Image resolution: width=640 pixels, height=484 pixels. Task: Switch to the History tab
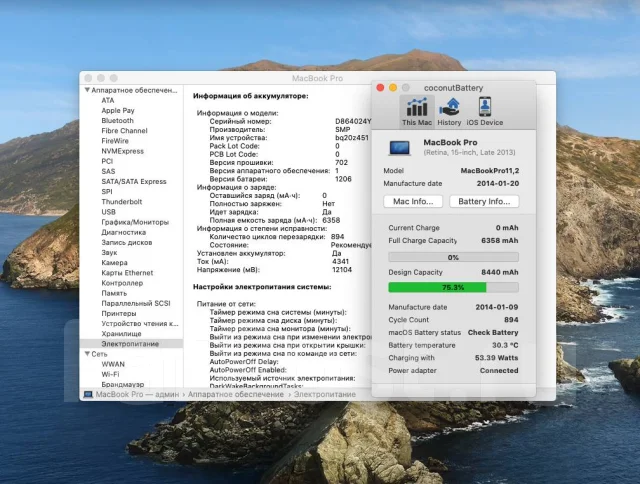point(449,111)
